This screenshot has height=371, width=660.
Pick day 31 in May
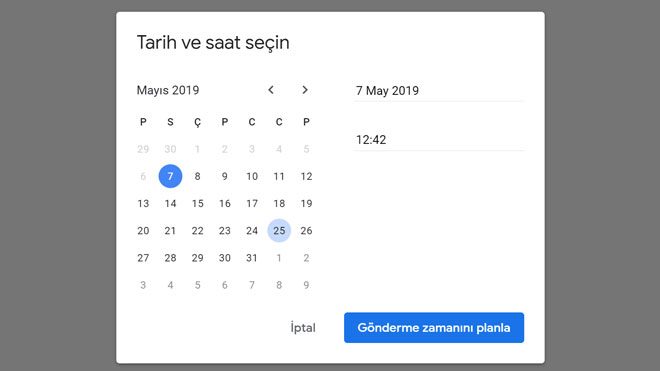[252, 258]
